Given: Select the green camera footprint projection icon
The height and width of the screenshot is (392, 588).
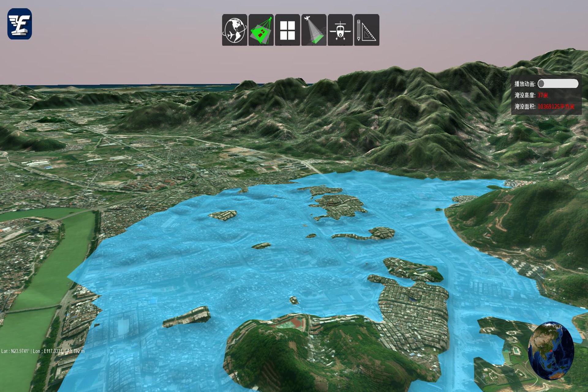Looking at the screenshot, I should click(261, 30).
